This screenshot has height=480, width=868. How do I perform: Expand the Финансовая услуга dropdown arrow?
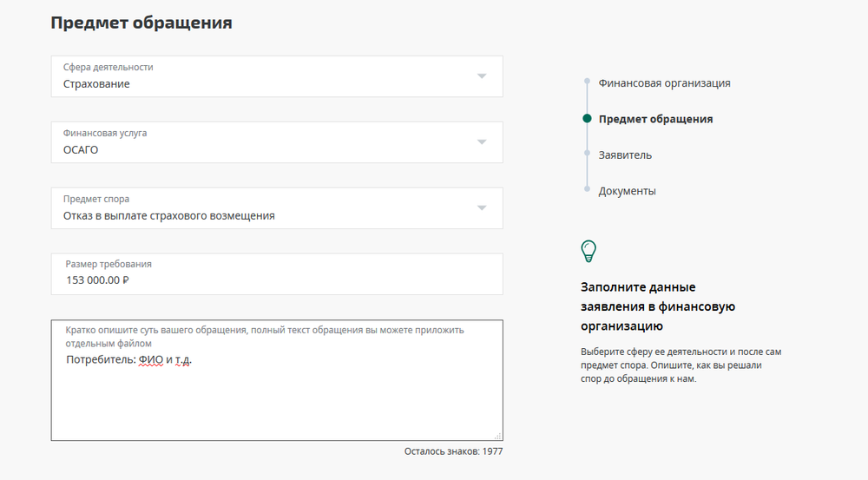[482, 142]
